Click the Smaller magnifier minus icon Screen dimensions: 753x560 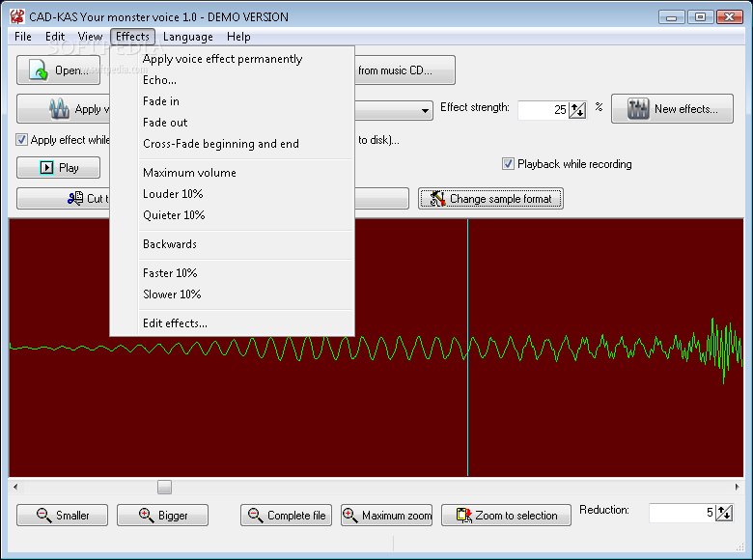click(x=44, y=516)
